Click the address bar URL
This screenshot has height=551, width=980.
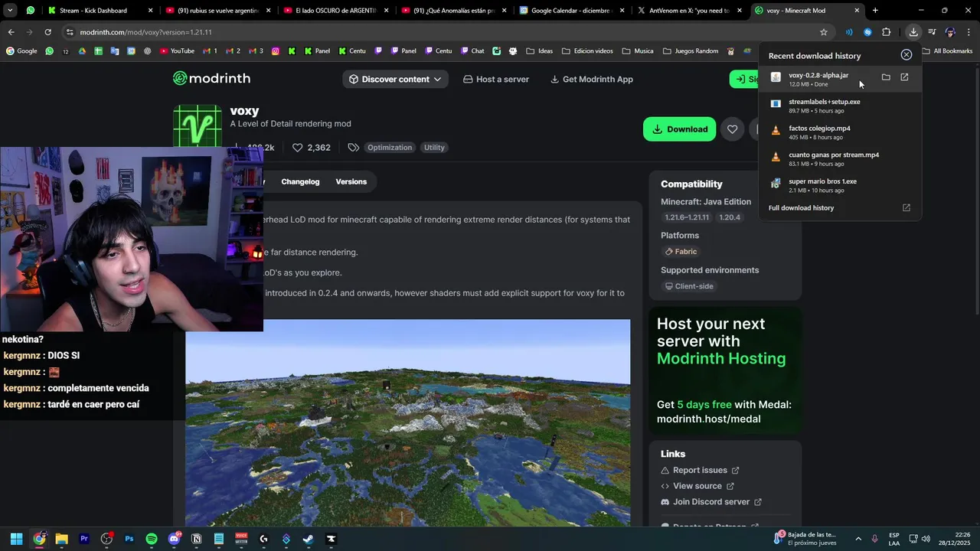point(145,32)
